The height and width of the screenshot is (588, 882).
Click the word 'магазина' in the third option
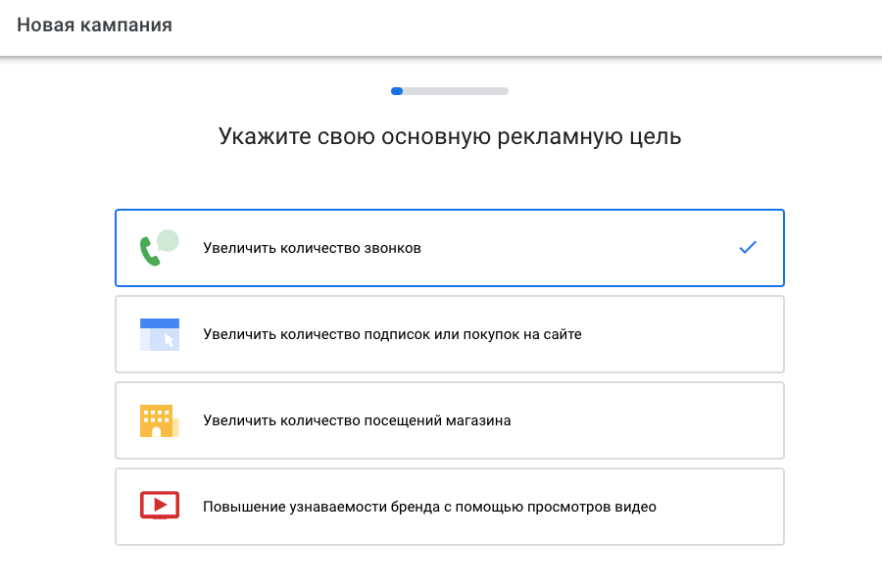point(479,420)
